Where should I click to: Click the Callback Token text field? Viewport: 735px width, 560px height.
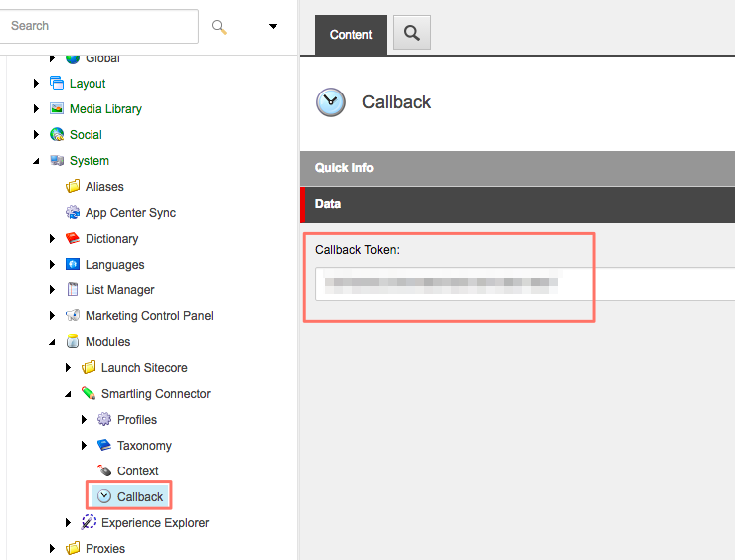click(524, 283)
